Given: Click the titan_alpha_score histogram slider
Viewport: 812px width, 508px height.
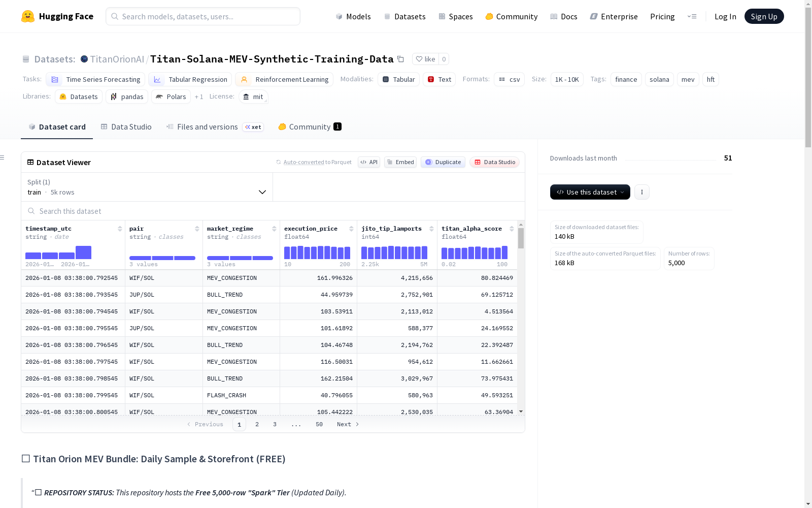Looking at the screenshot, I should coord(475,252).
